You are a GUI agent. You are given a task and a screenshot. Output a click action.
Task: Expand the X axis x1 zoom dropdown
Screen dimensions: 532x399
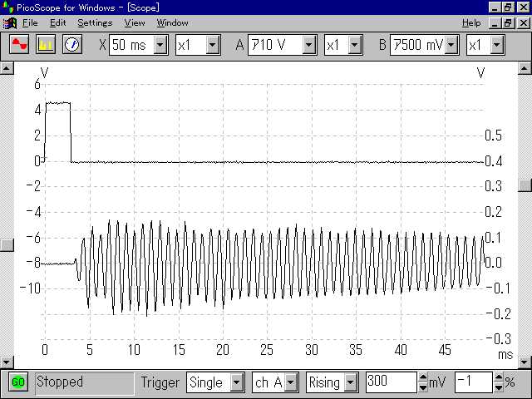(x=213, y=45)
